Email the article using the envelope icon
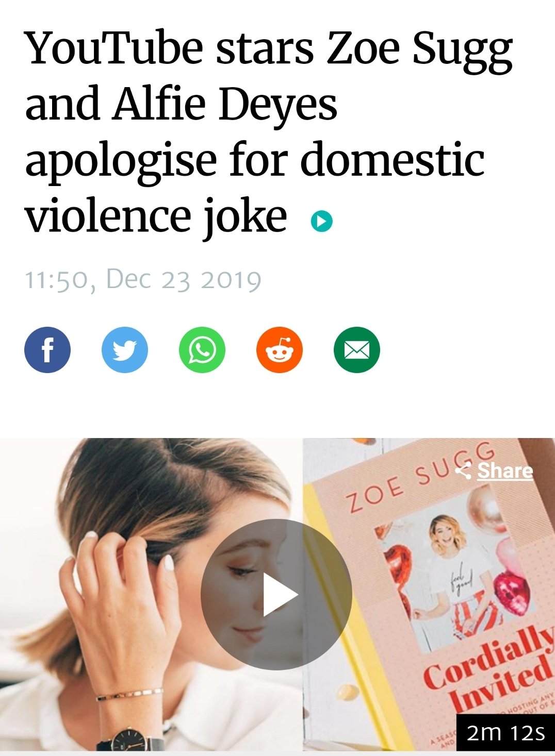This screenshot has height=756, width=555. tap(357, 350)
